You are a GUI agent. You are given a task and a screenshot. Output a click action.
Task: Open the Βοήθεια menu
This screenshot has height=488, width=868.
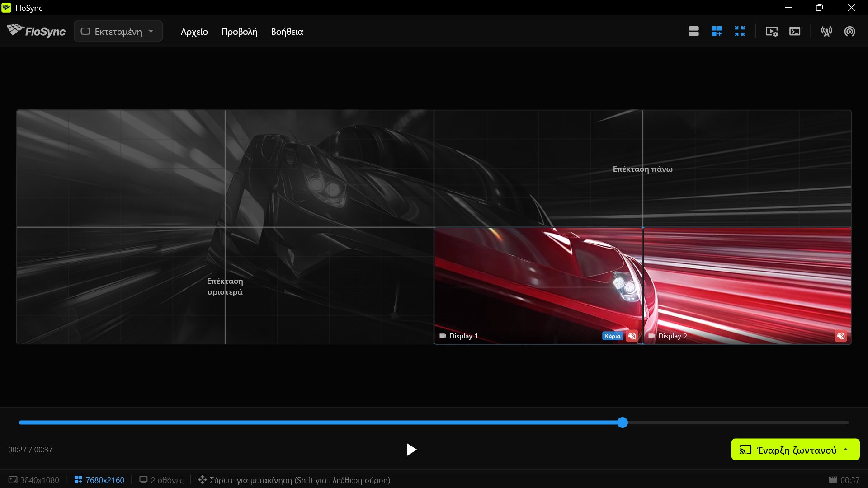coord(287,32)
